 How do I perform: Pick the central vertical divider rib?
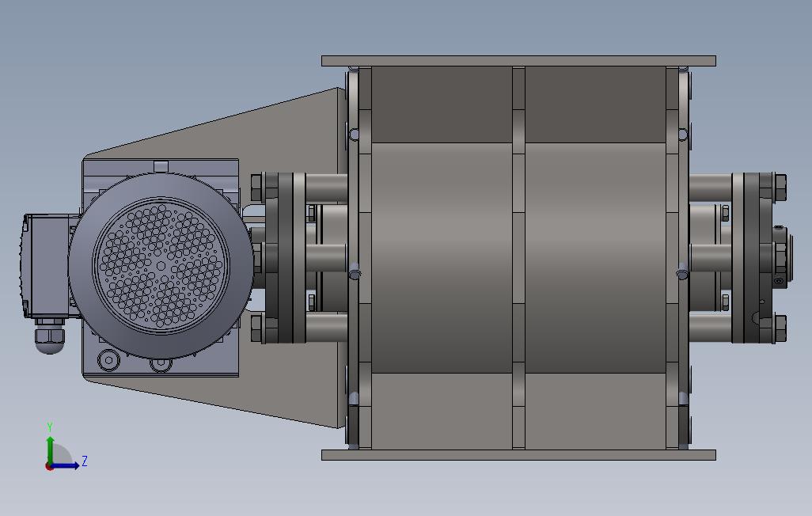pyautogui.click(x=518, y=257)
